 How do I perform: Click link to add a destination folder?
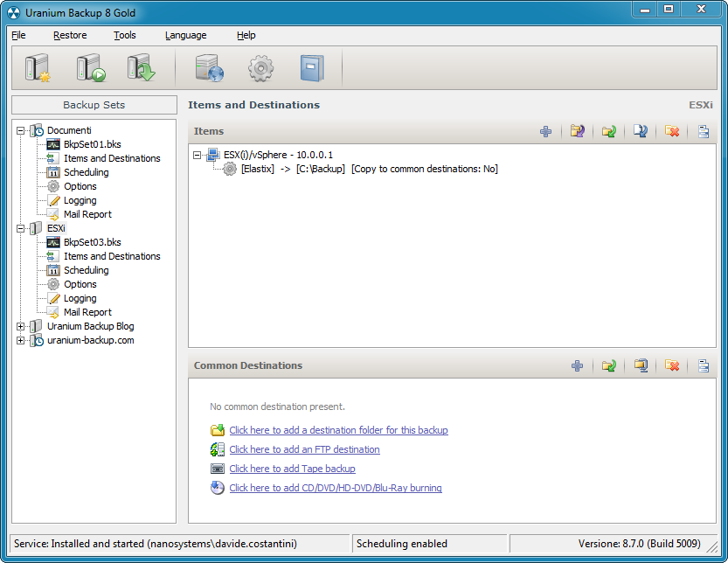coord(338,430)
